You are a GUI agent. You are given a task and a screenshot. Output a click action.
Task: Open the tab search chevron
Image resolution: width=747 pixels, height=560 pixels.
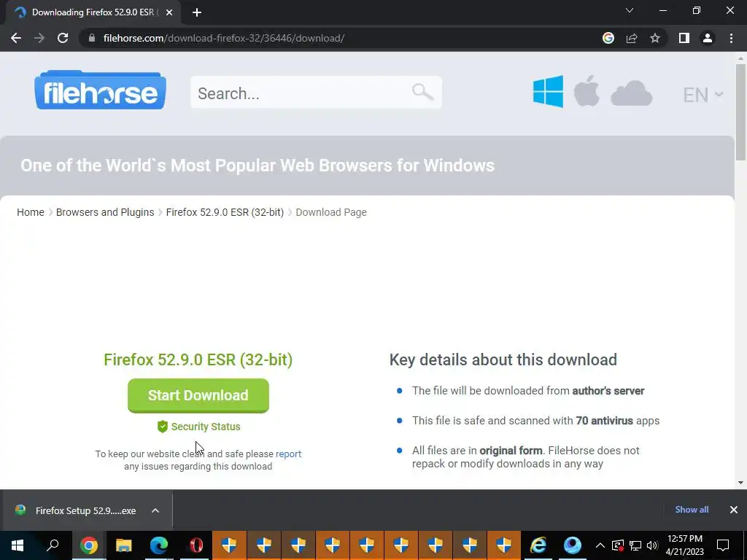pos(630,10)
